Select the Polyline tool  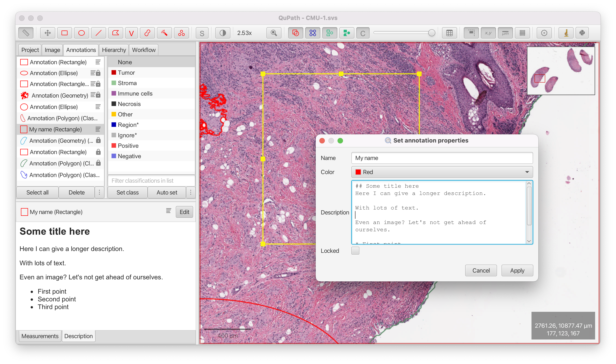point(131,33)
